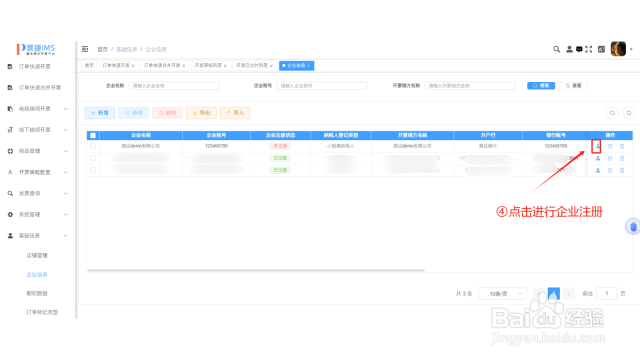Toggle the sidebar hamburger menu icon
Image resolution: width=640 pixels, height=360 pixels.
(x=85, y=49)
